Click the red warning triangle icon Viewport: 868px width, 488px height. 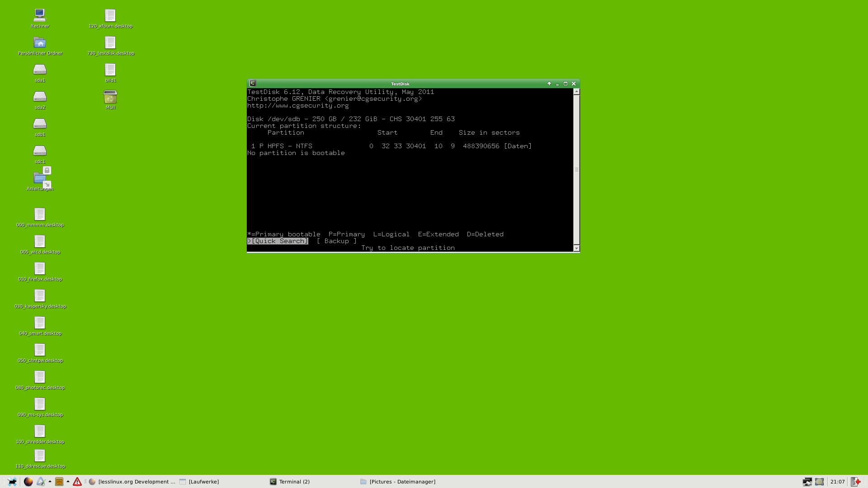point(77,482)
